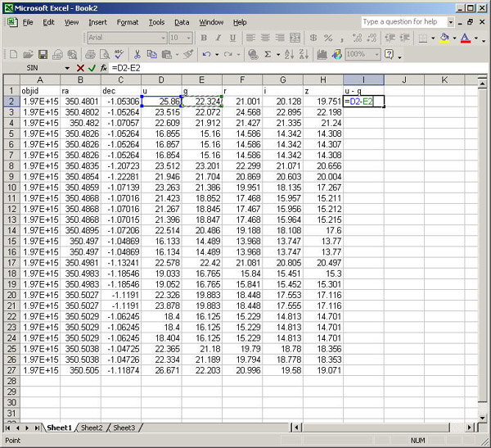Launch the Chart Wizard icon

(322, 55)
